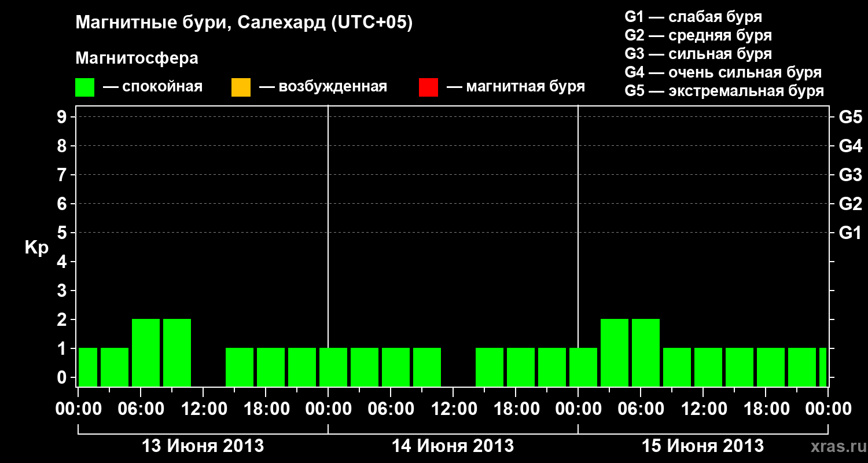Click the '14 Июня 2013' date label
The height and width of the screenshot is (463, 868).
click(453, 446)
